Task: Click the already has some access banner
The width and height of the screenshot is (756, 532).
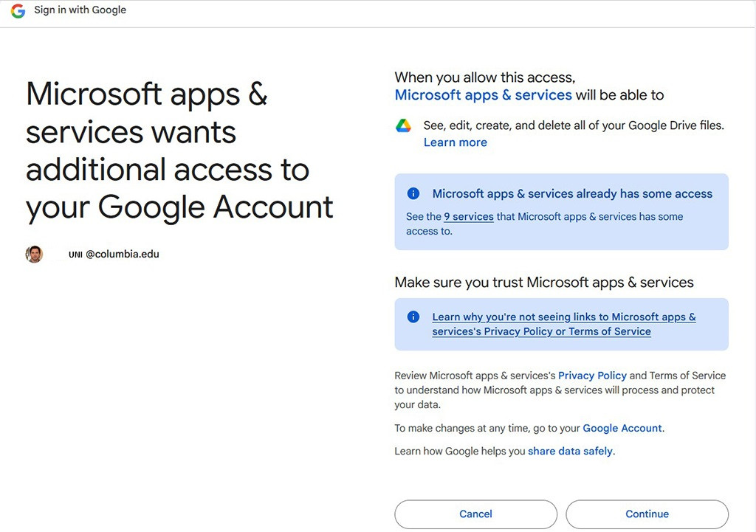Action: (x=562, y=211)
